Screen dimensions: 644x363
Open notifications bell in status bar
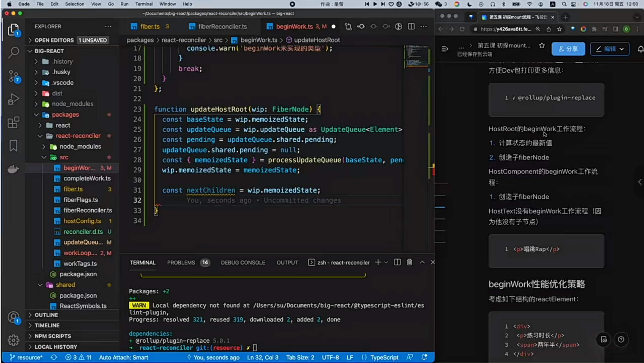point(424,357)
